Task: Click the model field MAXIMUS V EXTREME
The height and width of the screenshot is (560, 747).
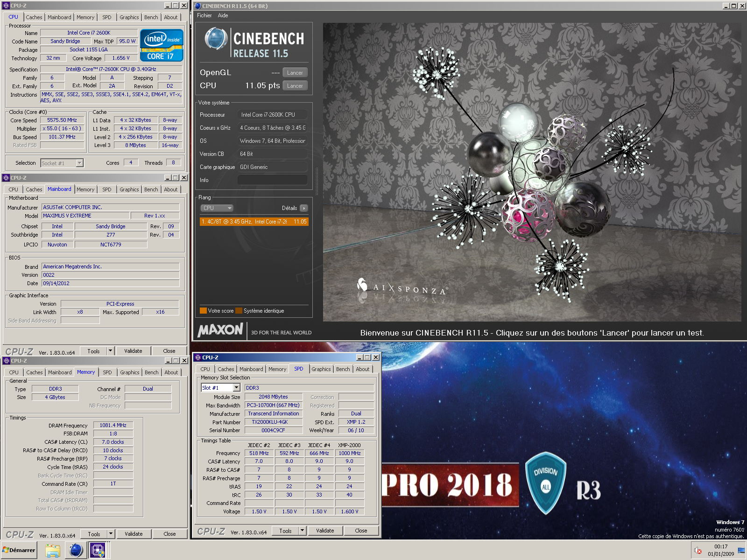Action: (85, 216)
